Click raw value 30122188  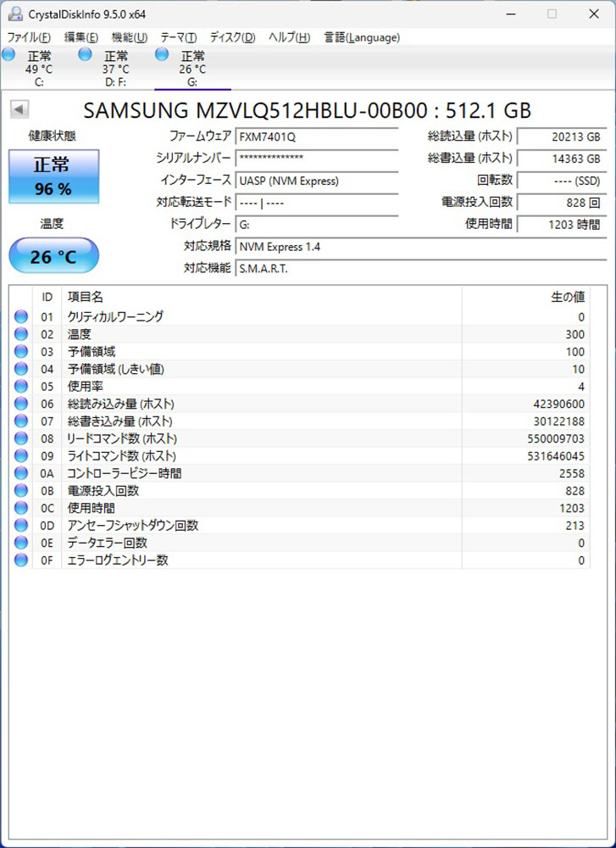(x=558, y=421)
